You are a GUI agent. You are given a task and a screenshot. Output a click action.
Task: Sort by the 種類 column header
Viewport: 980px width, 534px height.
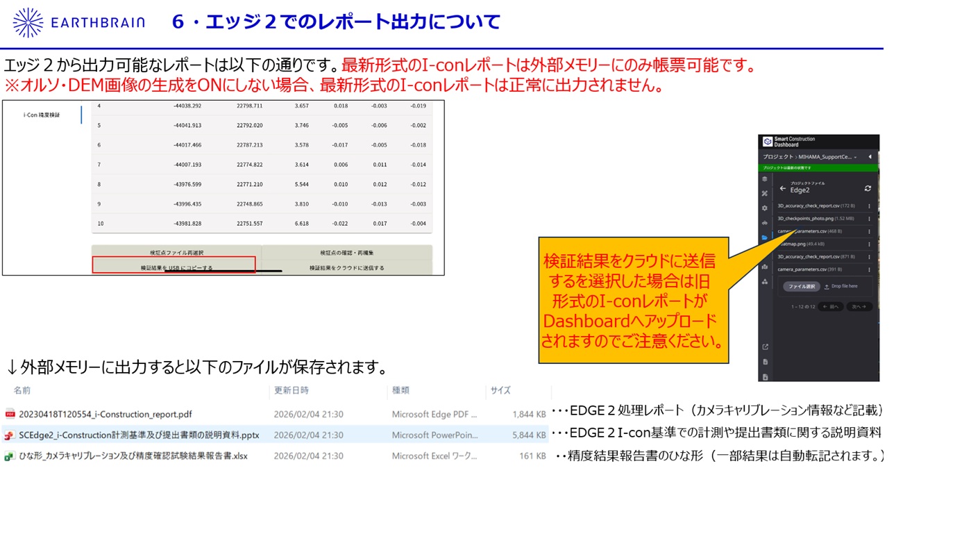(400, 390)
